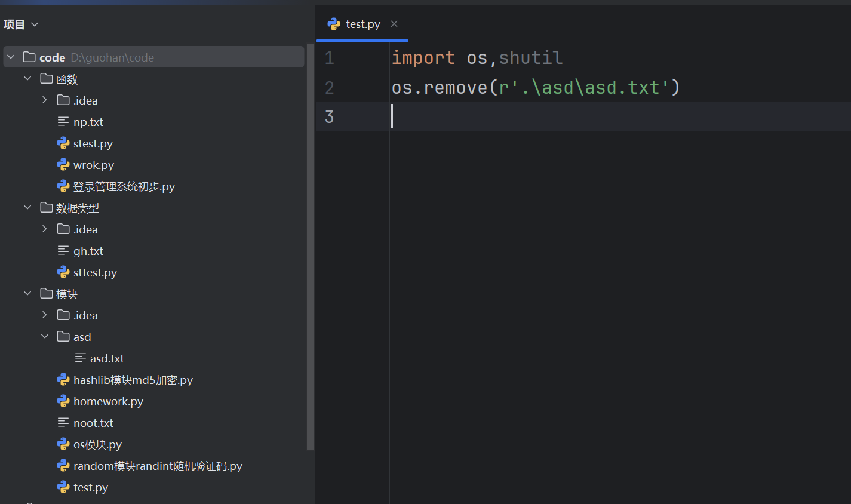This screenshot has width=851, height=504.
Task: Click the asd folder icon
Action: pos(63,337)
